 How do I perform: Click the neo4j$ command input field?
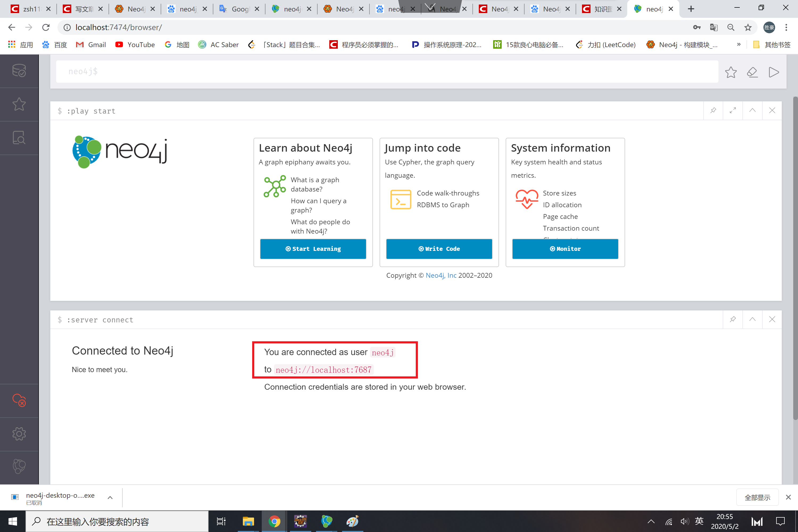click(x=387, y=72)
